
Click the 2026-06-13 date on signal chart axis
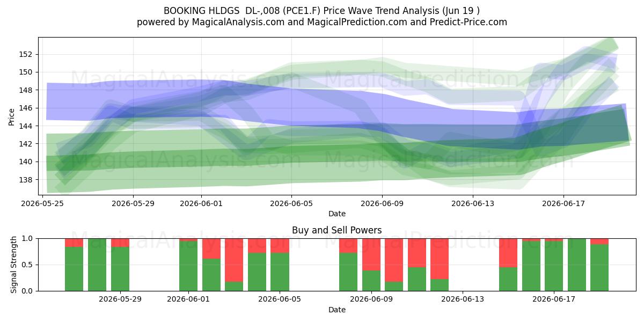click(463, 299)
